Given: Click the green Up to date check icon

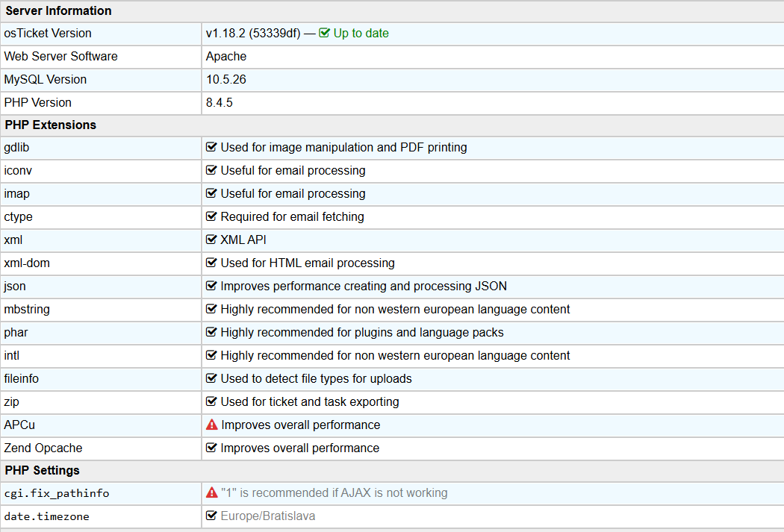Looking at the screenshot, I should click(324, 33).
